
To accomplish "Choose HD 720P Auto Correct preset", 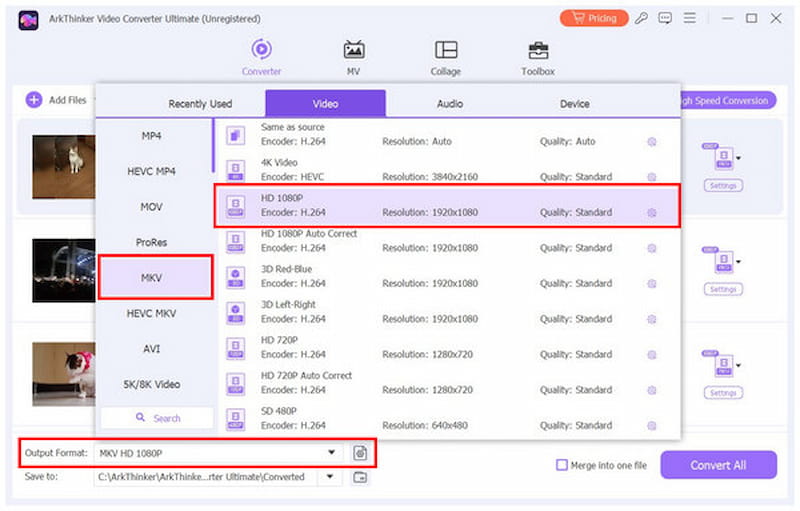I will (x=447, y=382).
